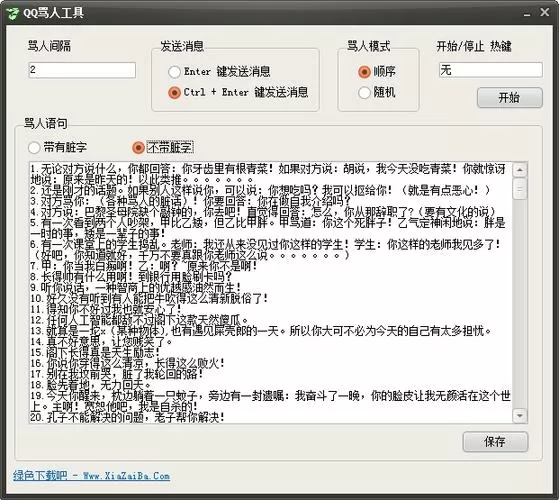Click line 13 text 就算是一坨×
Viewport: 559px width, 500px height.
click(260, 331)
